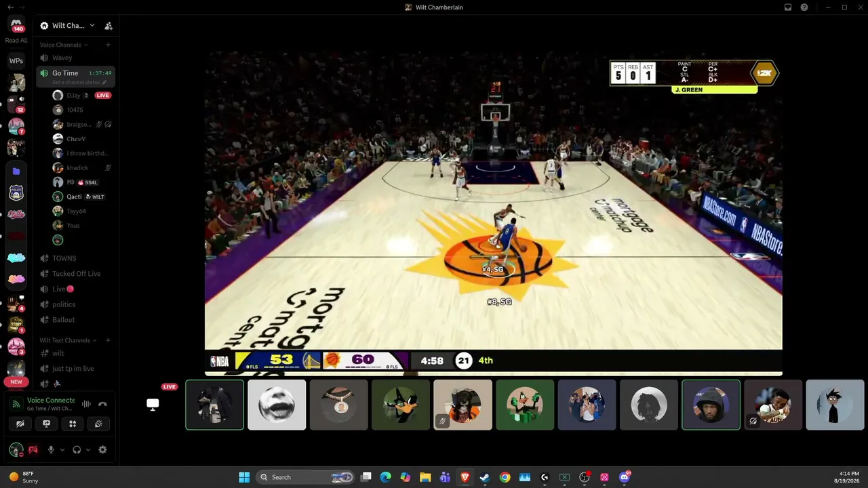The image size is (868, 488).
Task: Select ChevY in the voice member list
Action: pyautogui.click(x=82, y=139)
